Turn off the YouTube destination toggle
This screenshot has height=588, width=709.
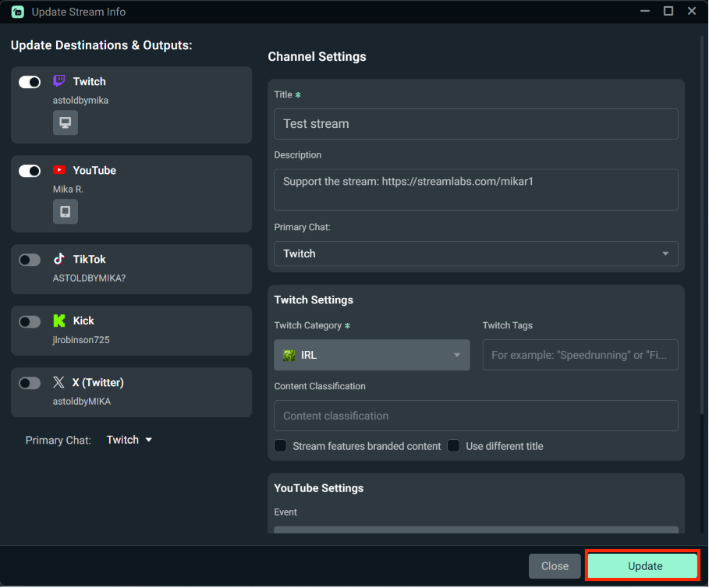tap(30, 171)
